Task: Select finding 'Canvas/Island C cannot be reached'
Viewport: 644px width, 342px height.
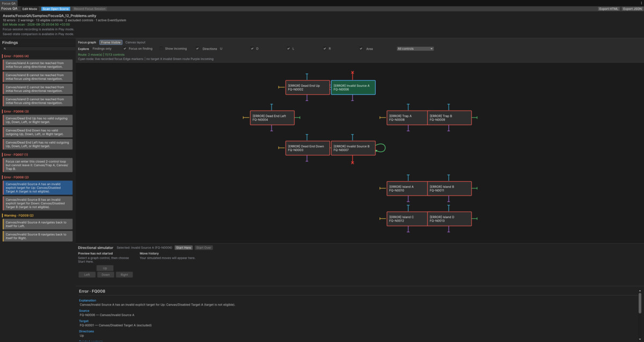Action: point(38,88)
